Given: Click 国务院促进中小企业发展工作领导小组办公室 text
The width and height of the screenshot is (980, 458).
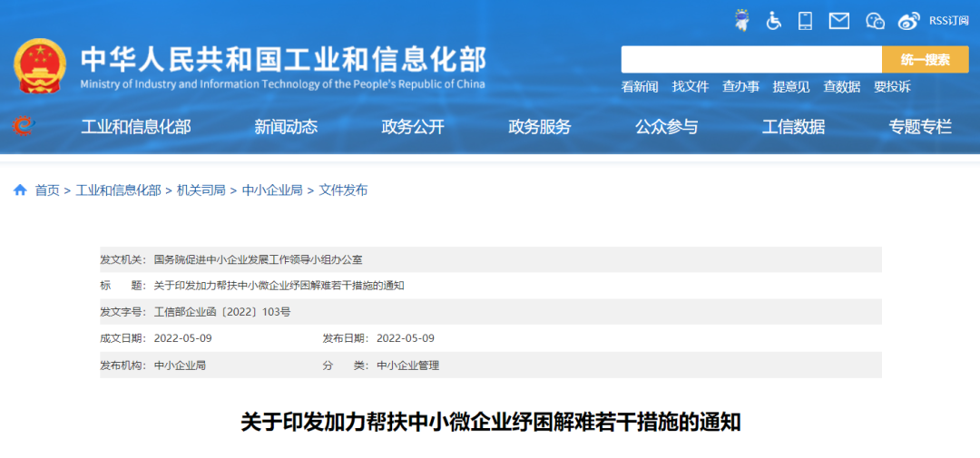Looking at the screenshot, I should pyautogui.click(x=258, y=259).
